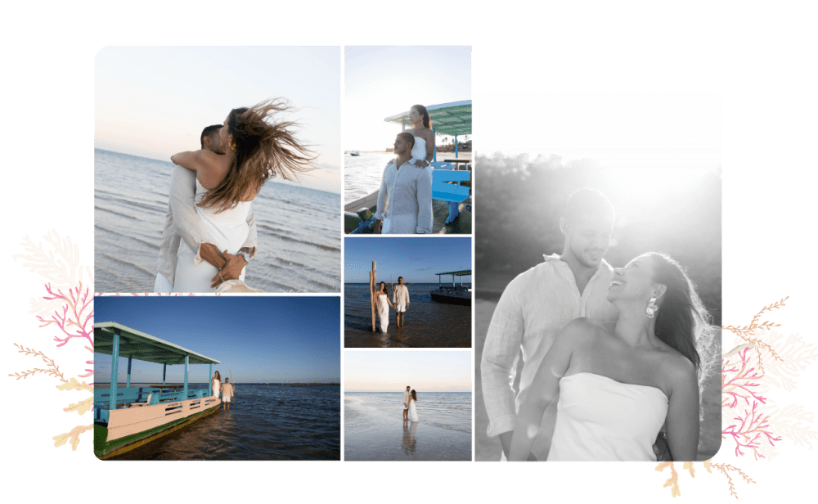
Task: Click the wooden pole in the middle photo
Action: tap(373, 295)
